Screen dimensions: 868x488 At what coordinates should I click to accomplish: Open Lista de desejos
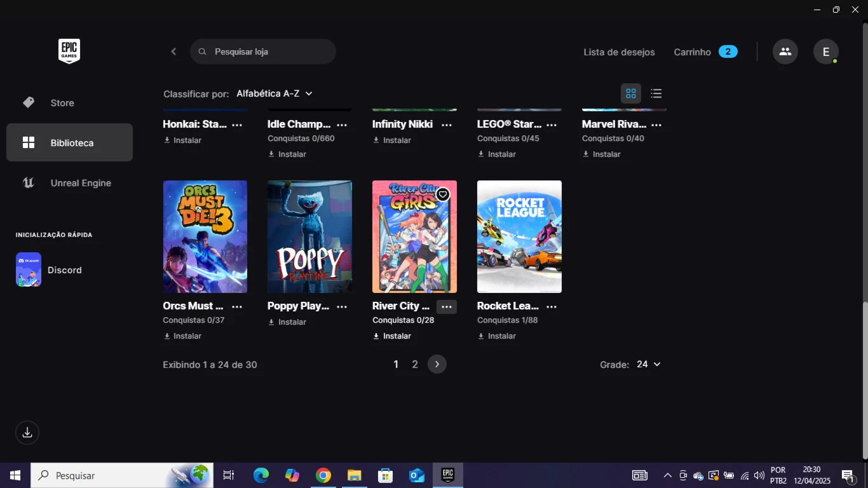619,52
